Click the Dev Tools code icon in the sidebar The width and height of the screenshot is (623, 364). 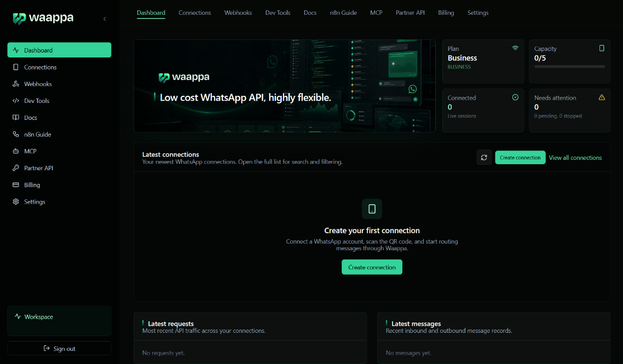(x=16, y=101)
